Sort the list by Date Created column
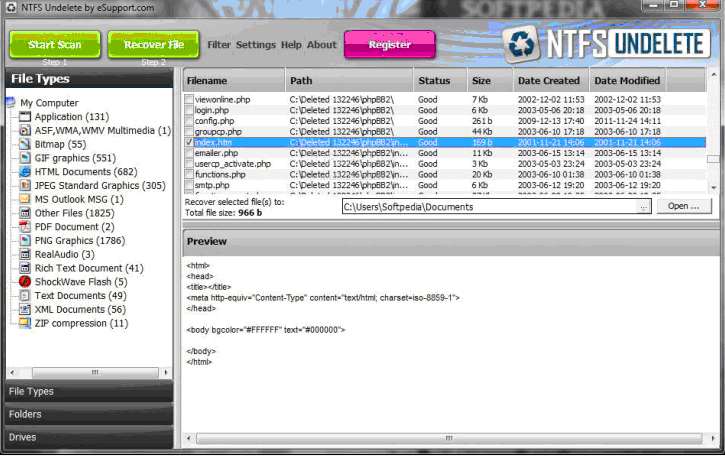The height and width of the screenshot is (456, 725). 551,80
